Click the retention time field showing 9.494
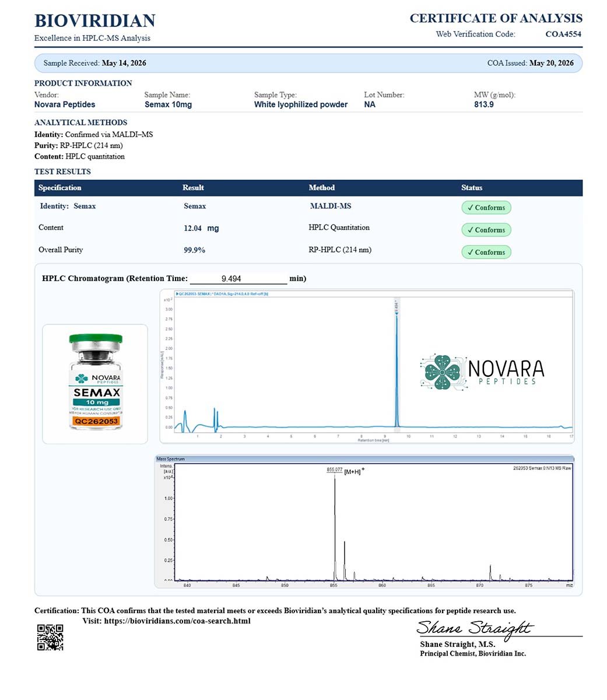Viewport: 607px width, 700px height. click(x=238, y=278)
